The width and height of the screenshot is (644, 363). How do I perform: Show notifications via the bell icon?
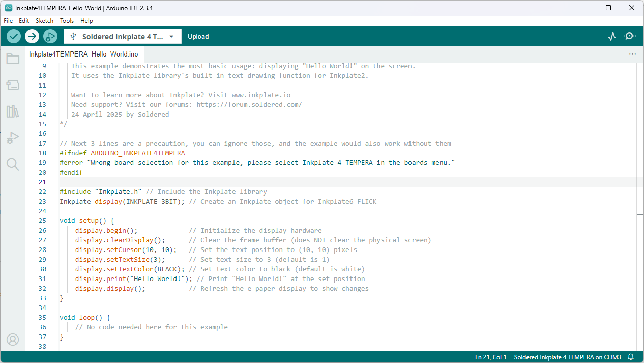[631, 357]
